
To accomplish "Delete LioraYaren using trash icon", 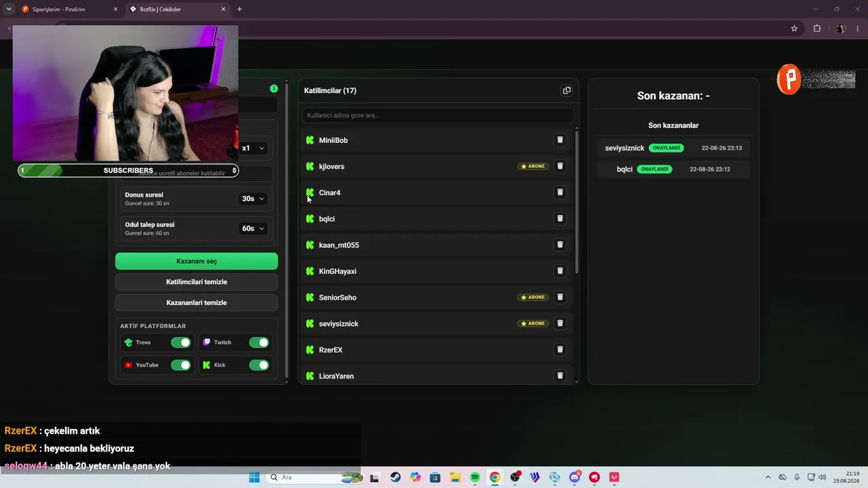I will coord(560,375).
